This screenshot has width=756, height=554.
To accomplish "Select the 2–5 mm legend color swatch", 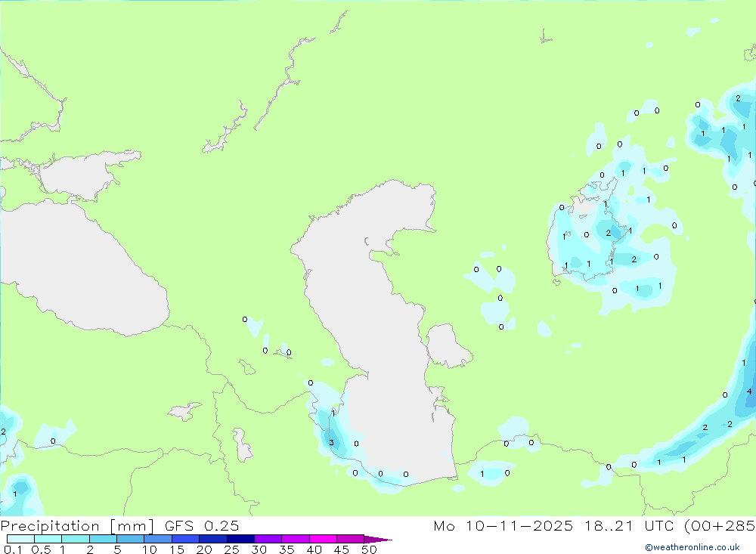I will 103,539.
